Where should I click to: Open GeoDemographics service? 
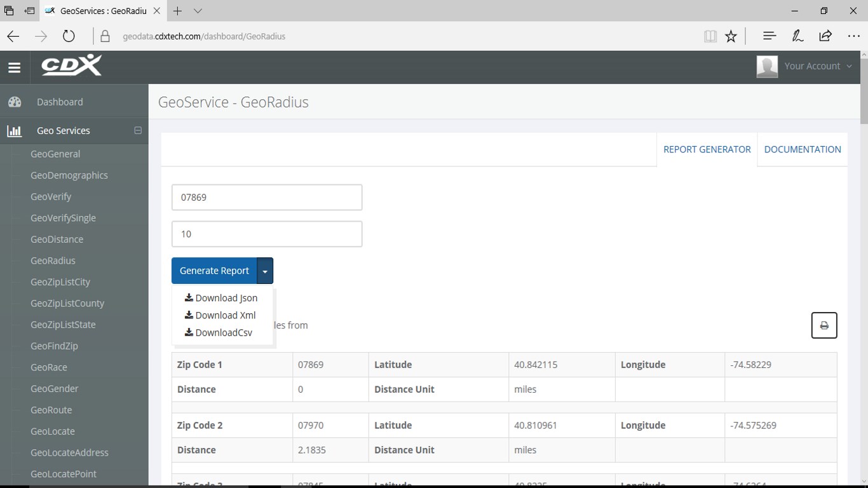tap(69, 175)
